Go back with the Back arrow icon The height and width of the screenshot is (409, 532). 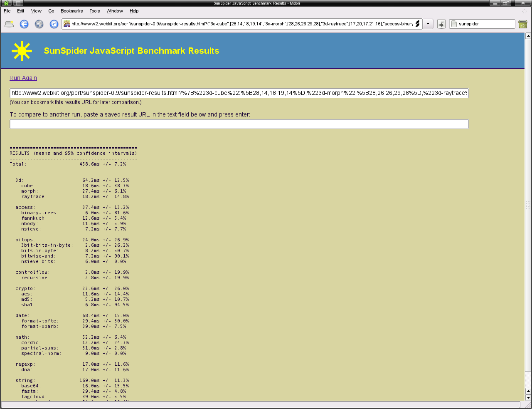(24, 24)
